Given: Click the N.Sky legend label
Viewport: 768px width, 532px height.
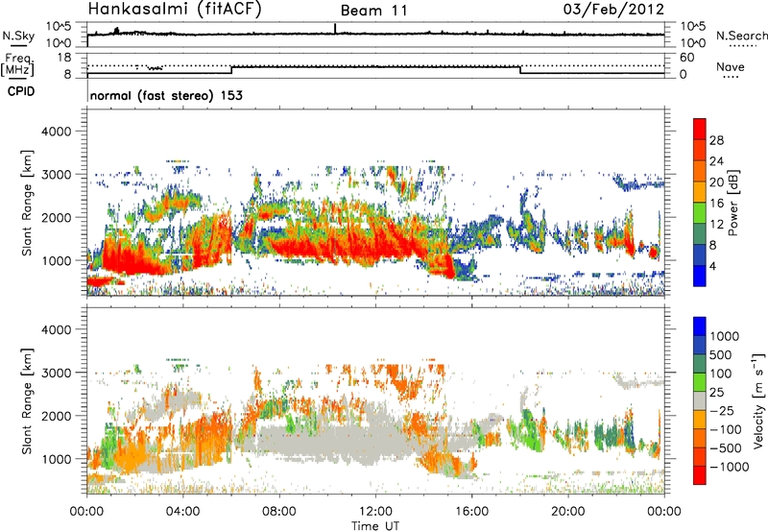Looking at the screenshot, I should point(18,36).
